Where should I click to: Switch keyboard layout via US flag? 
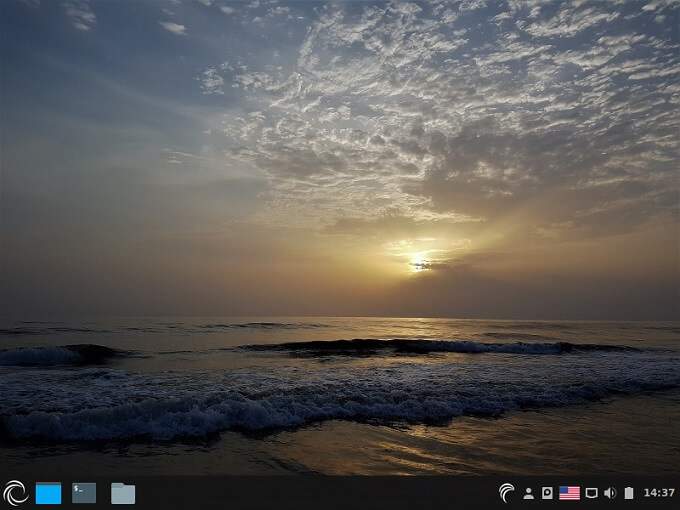pyautogui.click(x=569, y=493)
